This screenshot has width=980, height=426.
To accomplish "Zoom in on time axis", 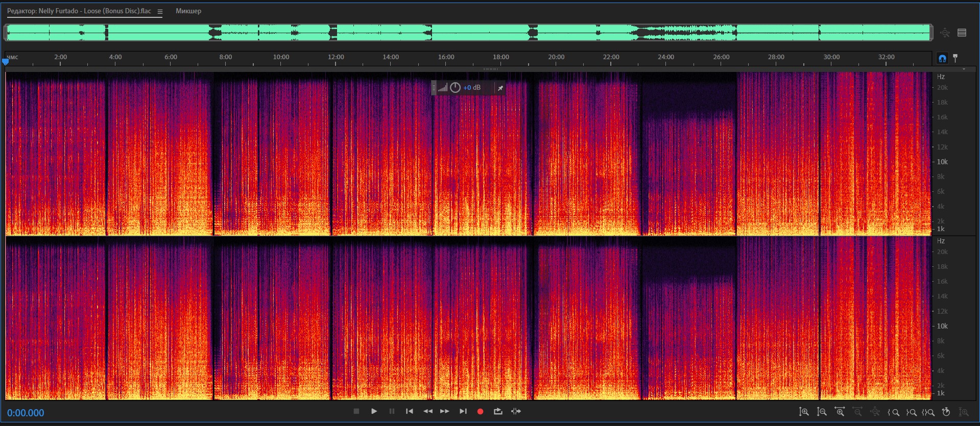I will click(840, 412).
